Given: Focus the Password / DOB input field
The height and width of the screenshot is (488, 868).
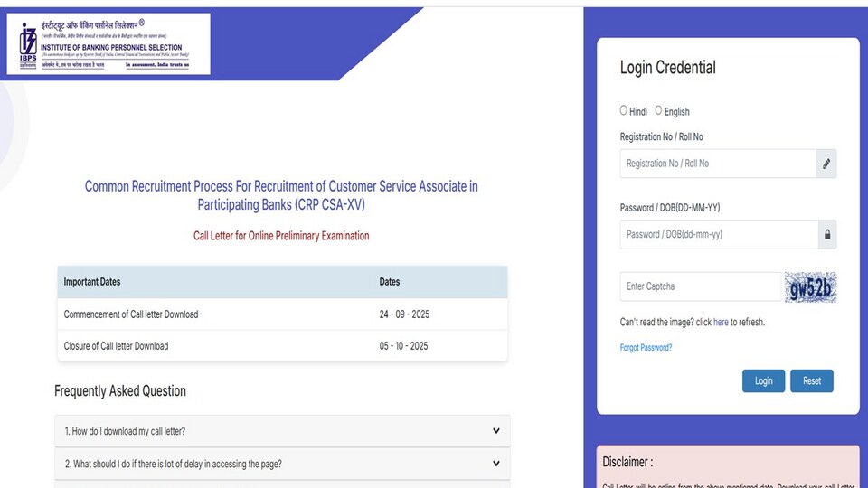Looking at the screenshot, I should (x=719, y=235).
